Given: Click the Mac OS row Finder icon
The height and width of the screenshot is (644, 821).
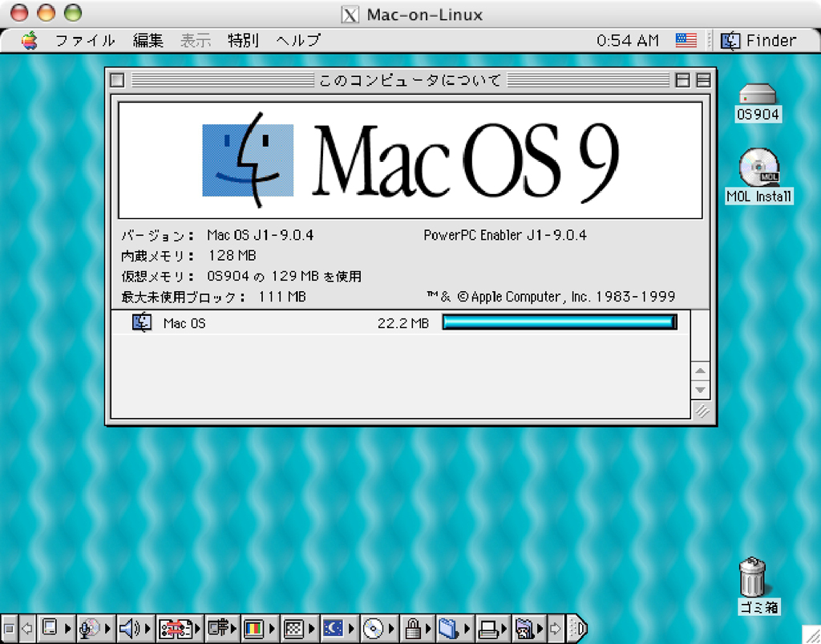Looking at the screenshot, I should (142, 322).
